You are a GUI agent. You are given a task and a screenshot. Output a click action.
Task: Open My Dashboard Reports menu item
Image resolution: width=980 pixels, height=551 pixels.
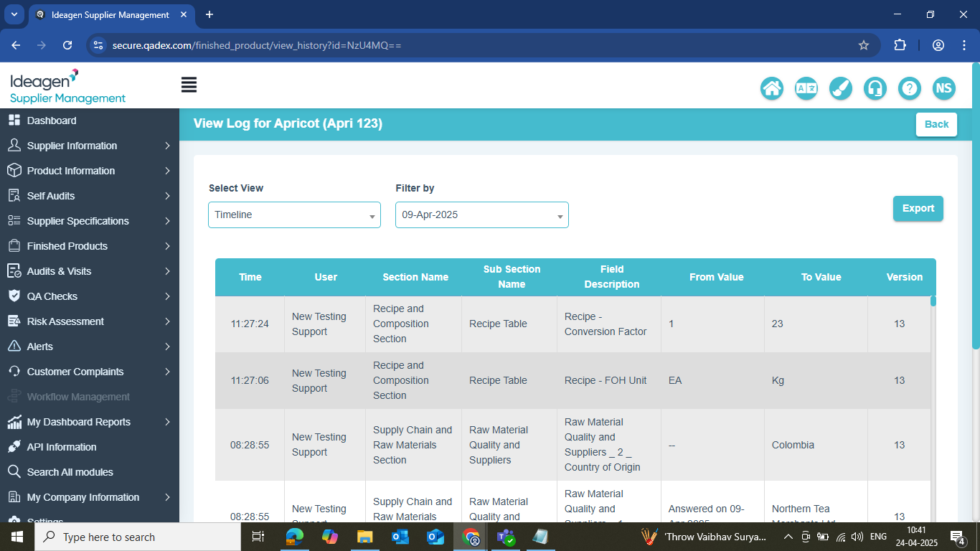pos(90,422)
